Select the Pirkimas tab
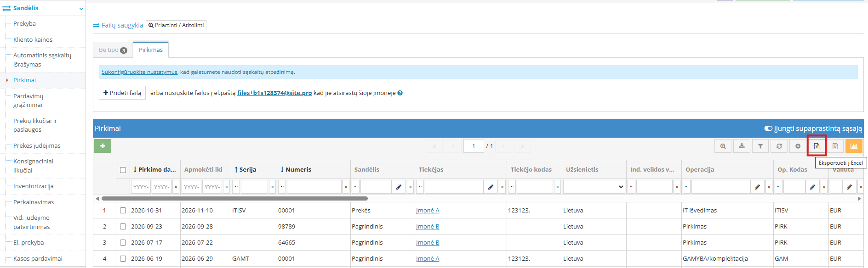The image size is (868, 268). [151, 50]
